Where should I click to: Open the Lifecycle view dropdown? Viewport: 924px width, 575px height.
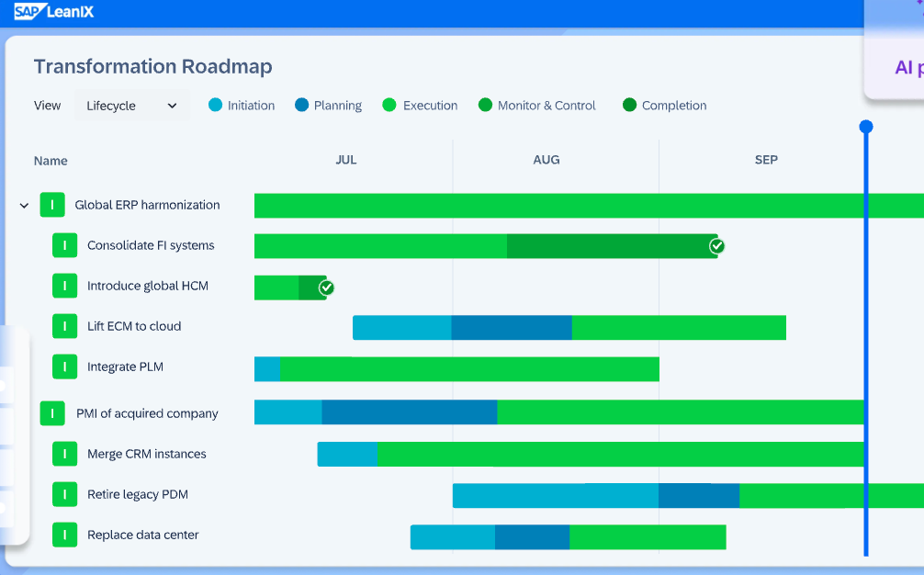coord(132,106)
